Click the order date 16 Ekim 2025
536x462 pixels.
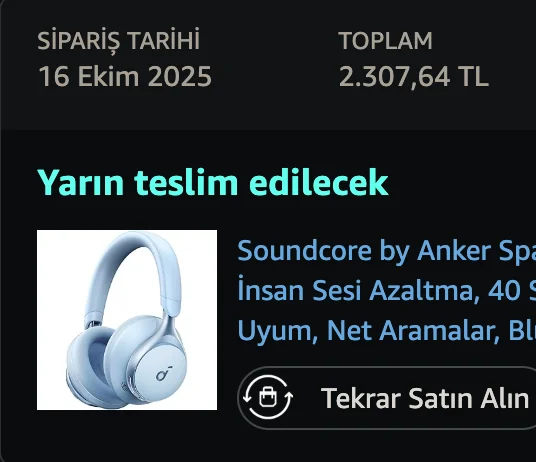click(x=125, y=76)
